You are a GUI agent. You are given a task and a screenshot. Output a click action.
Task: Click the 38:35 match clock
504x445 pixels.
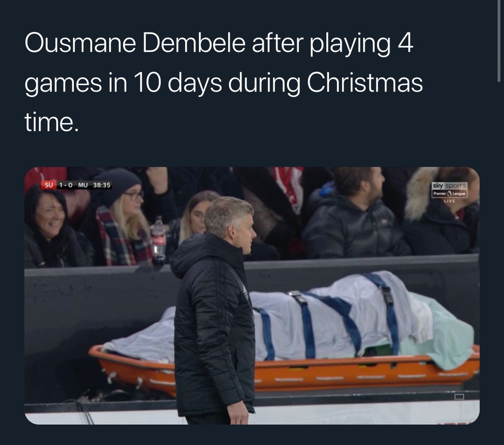(x=101, y=185)
